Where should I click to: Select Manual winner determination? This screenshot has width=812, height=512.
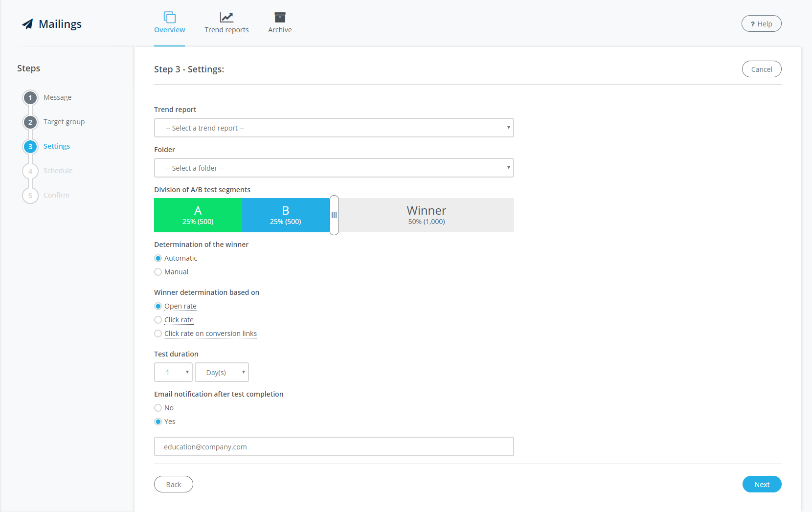pos(158,272)
